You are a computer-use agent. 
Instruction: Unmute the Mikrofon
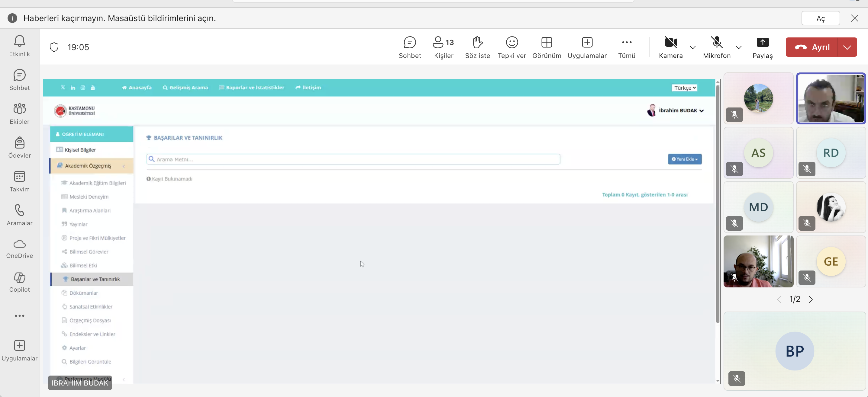[717, 47]
